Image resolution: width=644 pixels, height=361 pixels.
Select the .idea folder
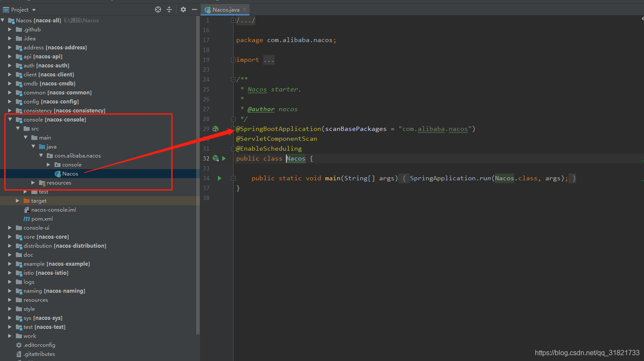tap(29, 38)
